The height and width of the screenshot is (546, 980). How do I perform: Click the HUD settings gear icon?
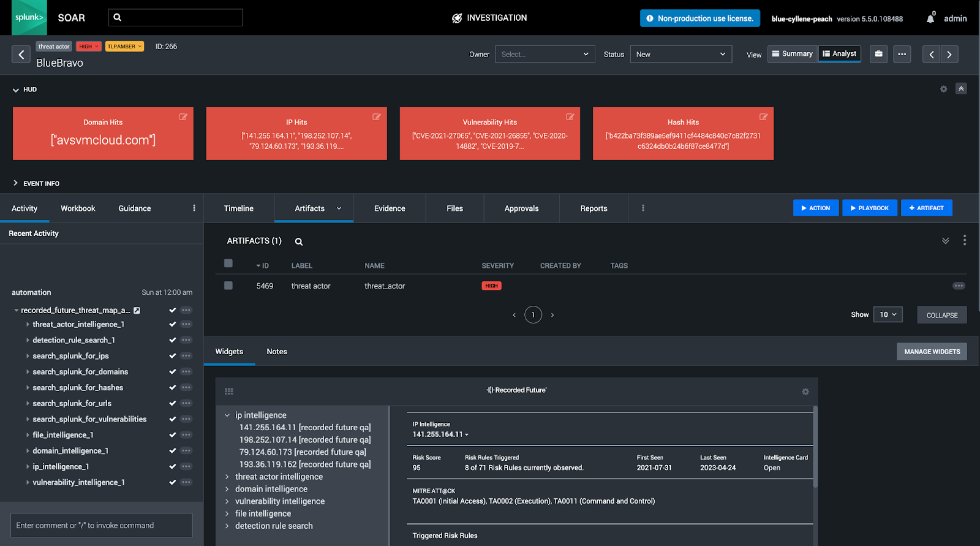point(943,89)
